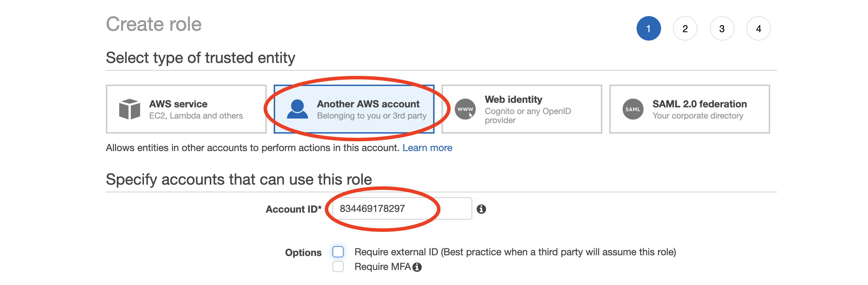868x285 pixels.
Task: Focus the Account ID input field
Action: (x=402, y=208)
